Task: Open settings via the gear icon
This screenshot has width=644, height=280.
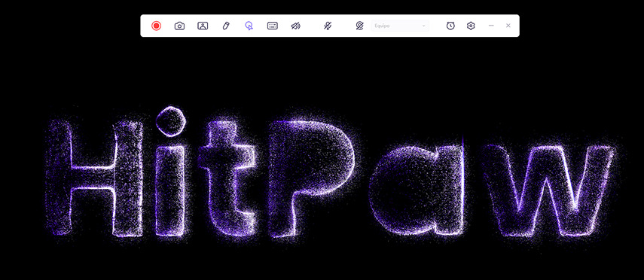Action: [x=471, y=26]
